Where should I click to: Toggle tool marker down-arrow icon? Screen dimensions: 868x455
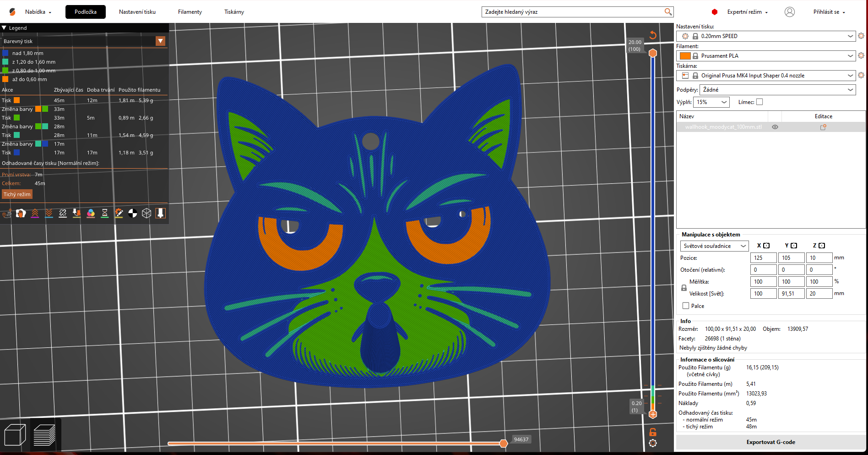click(x=161, y=214)
